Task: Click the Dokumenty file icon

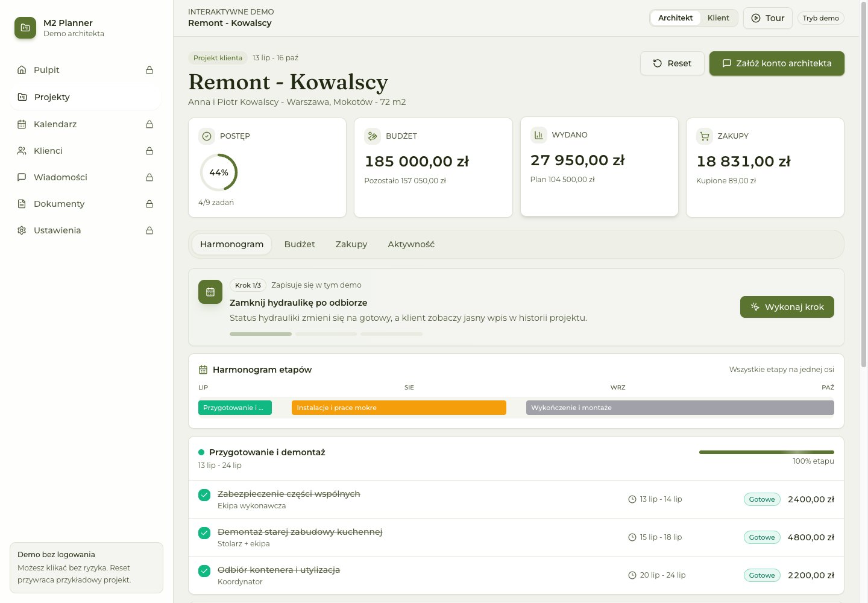Action: coord(22,204)
